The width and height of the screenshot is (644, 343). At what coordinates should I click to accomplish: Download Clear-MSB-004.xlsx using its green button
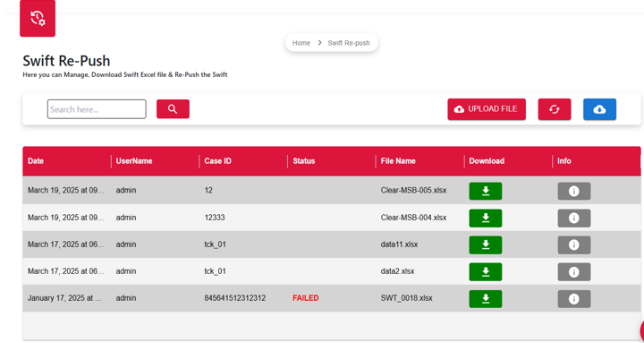tap(486, 218)
